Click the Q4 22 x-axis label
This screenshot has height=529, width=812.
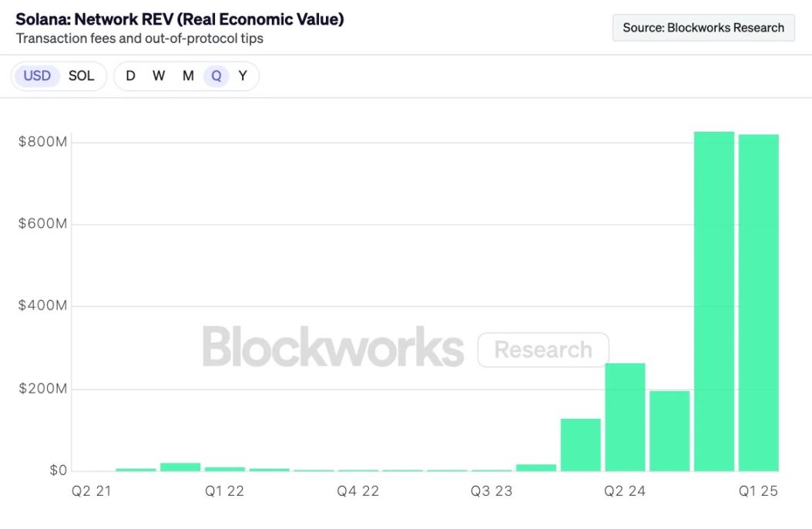point(357,491)
